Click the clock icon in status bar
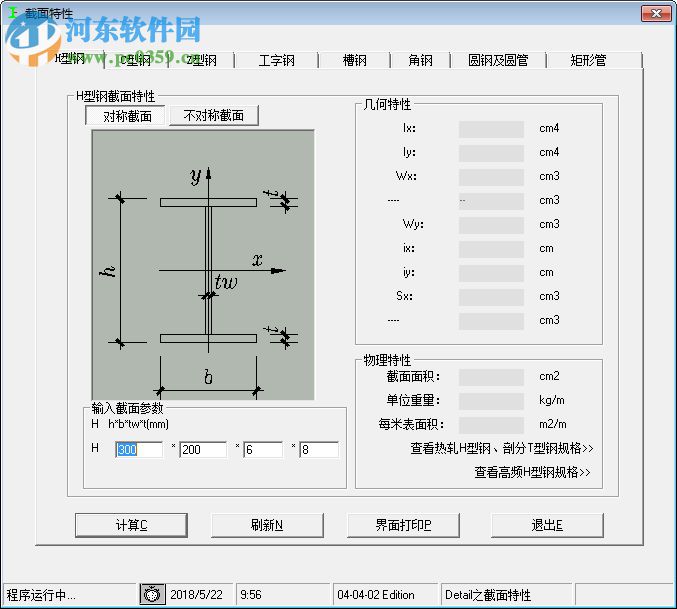 152,594
